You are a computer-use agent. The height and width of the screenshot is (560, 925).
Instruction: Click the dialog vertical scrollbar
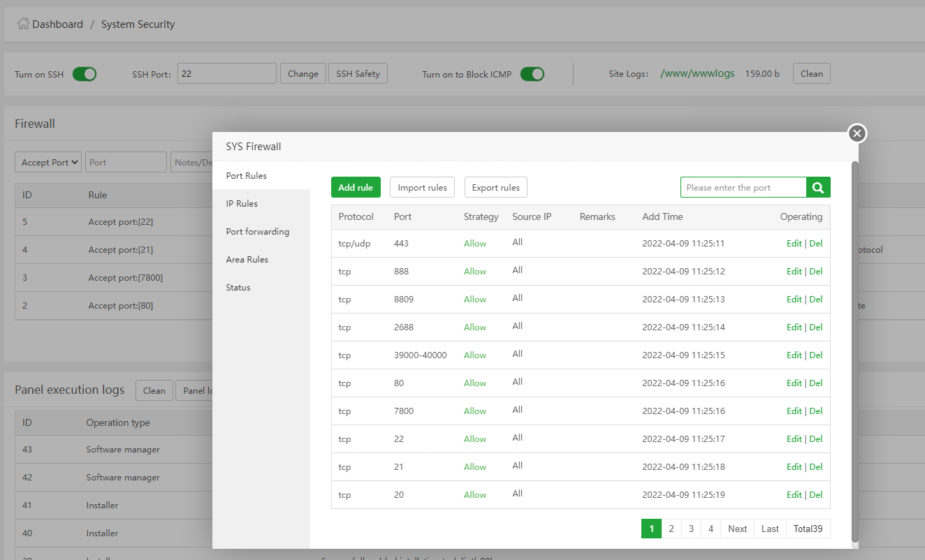pos(855,349)
